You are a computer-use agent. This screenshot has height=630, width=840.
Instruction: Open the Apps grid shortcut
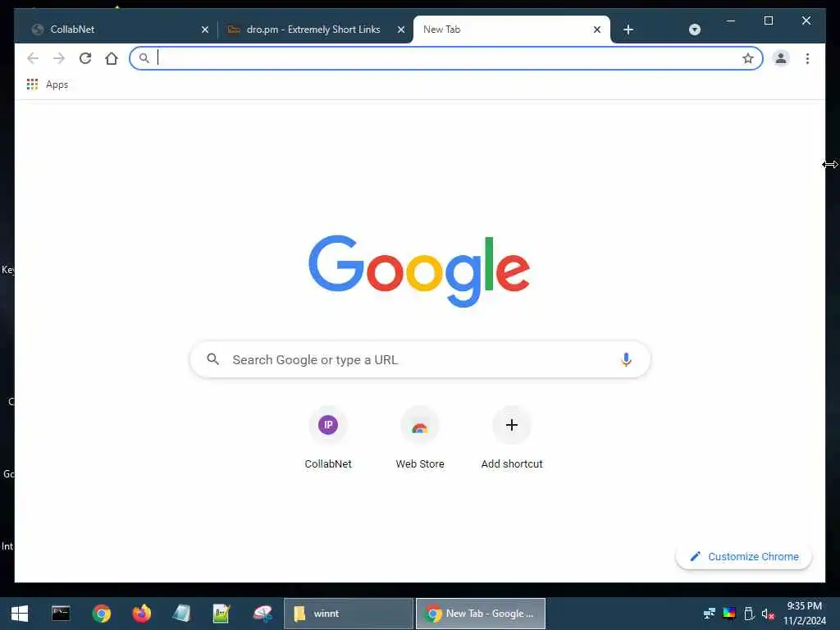pos(48,84)
